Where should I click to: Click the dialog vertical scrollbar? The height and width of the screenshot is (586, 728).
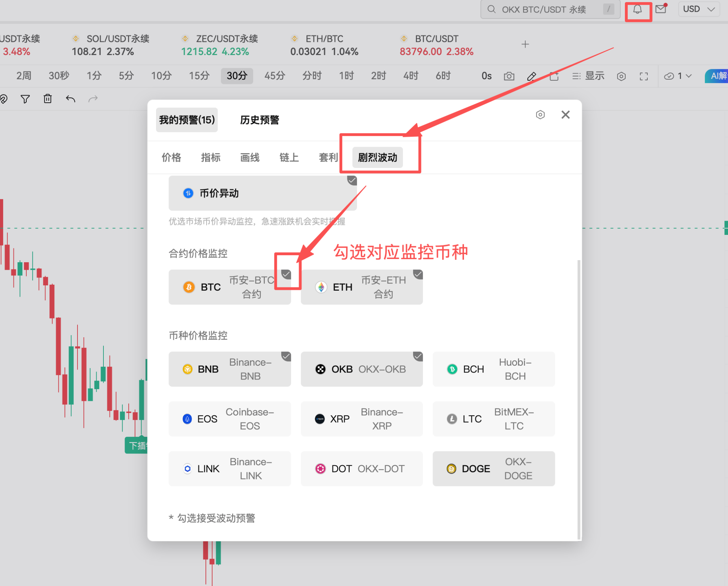point(579,400)
